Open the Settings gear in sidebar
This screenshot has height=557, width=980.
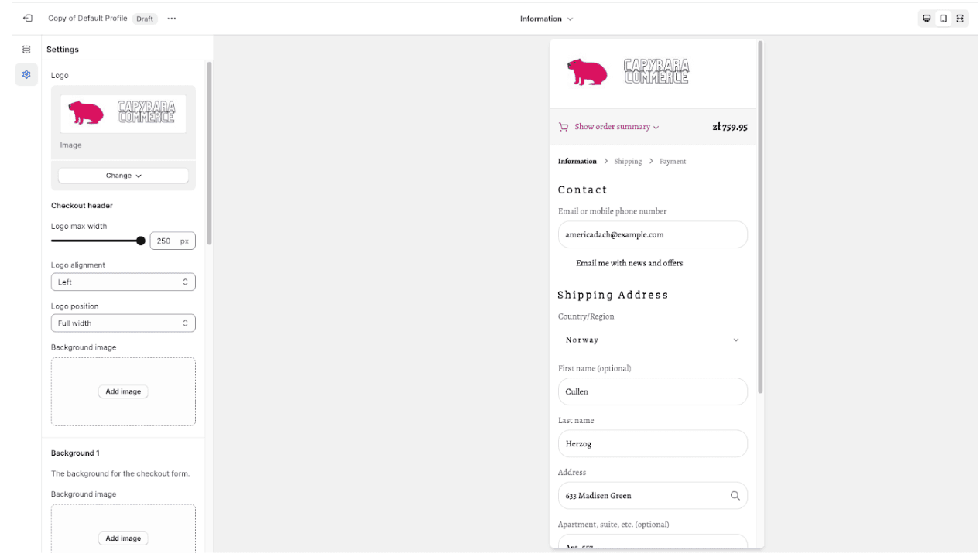click(x=26, y=75)
